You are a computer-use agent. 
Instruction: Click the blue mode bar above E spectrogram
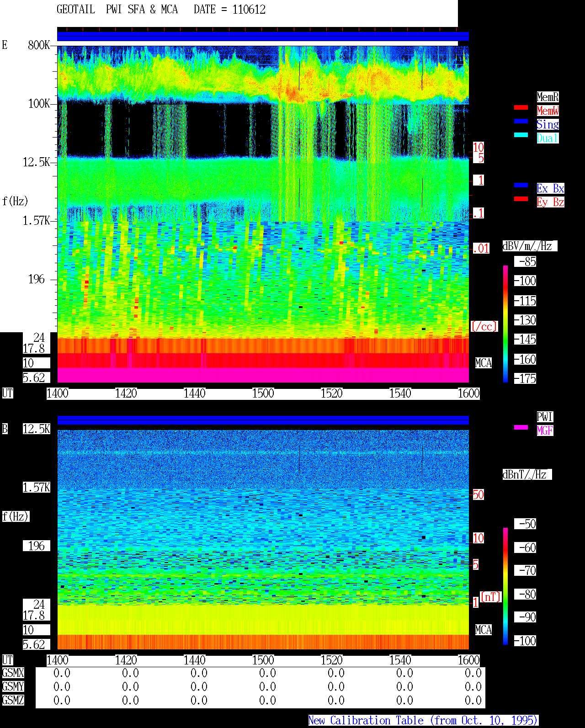pyautogui.click(x=263, y=37)
